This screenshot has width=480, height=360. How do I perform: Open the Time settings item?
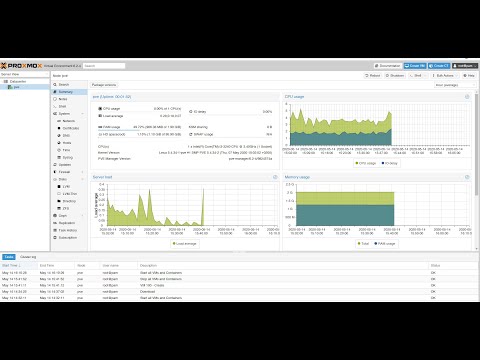click(69, 150)
